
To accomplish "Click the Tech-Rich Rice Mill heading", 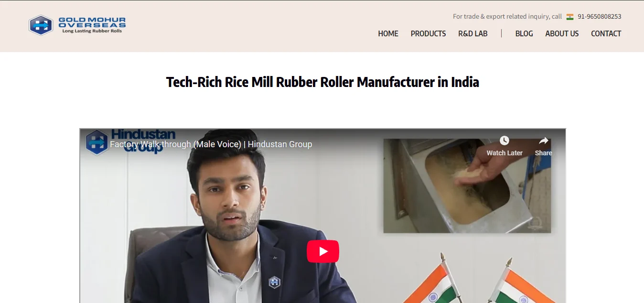I will 322,82.
